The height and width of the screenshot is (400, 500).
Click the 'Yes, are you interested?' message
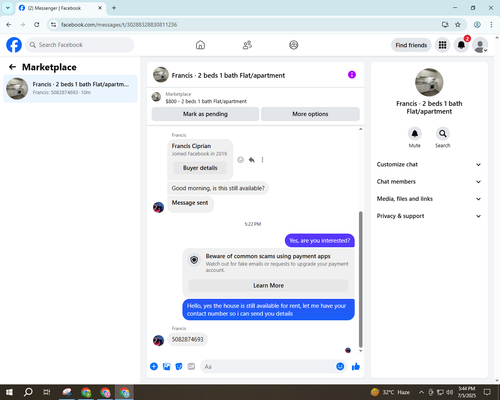(319, 241)
